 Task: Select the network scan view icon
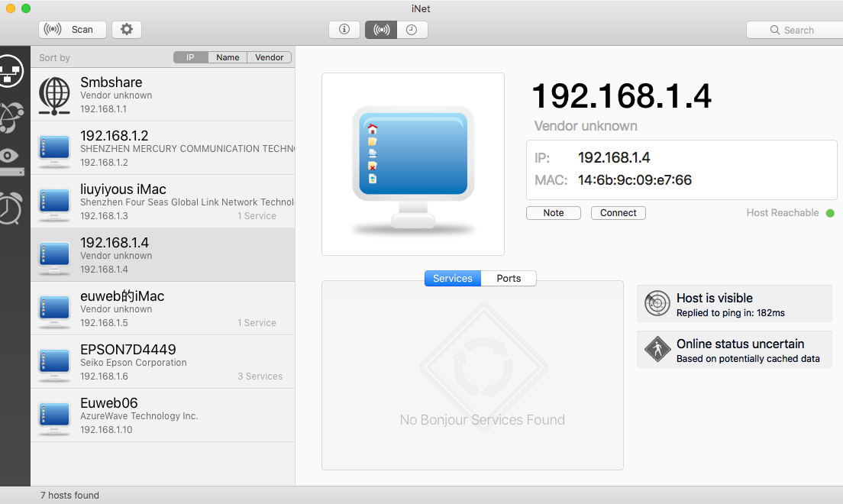pyautogui.click(x=381, y=30)
